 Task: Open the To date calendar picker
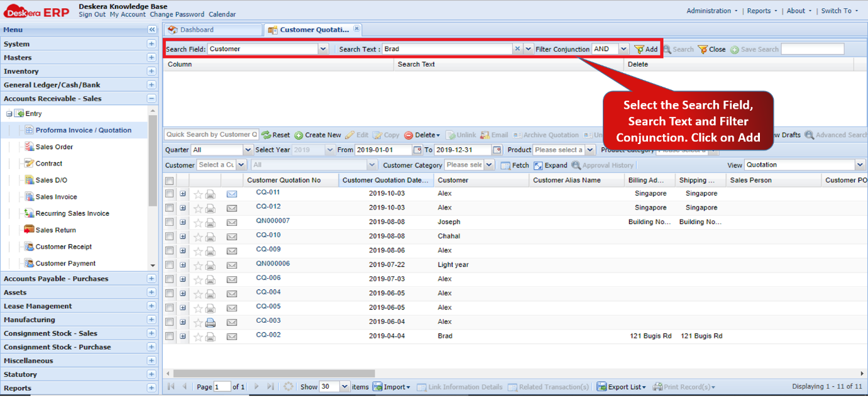(497, 150)
